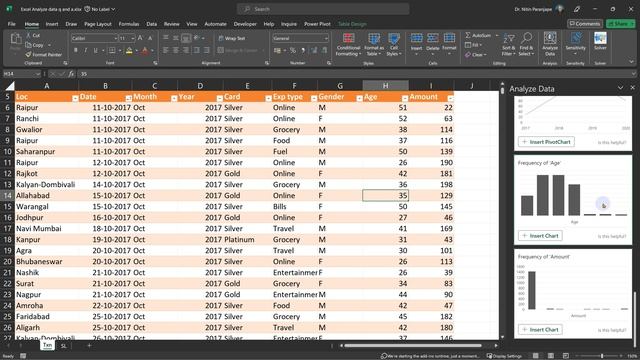Click the Insert cells icon
640x360 pixels.
tap(416, 39)
